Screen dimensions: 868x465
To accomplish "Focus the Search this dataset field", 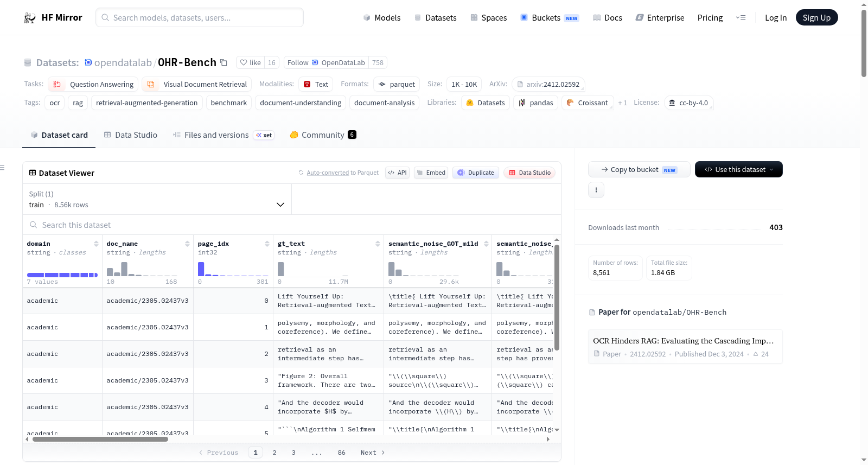I will (292, 225).
